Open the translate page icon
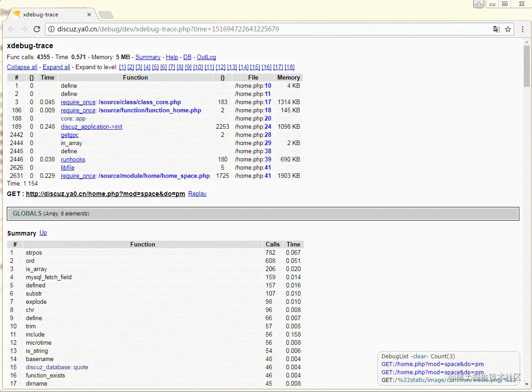 pos(497,29)
